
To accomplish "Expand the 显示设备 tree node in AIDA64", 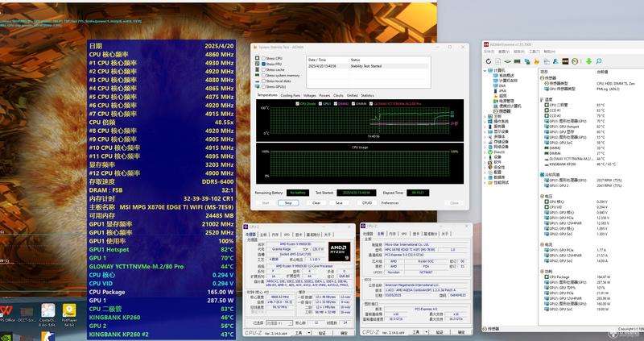I will pos(485,131).
